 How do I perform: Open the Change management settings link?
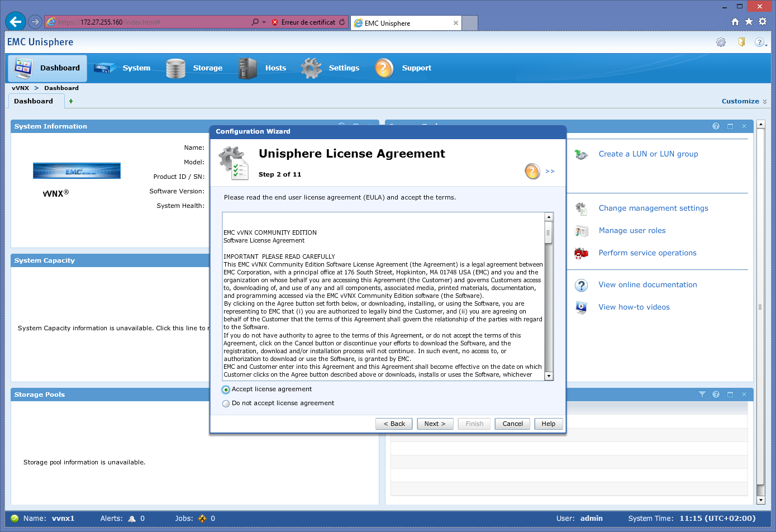tap(653, 208)
